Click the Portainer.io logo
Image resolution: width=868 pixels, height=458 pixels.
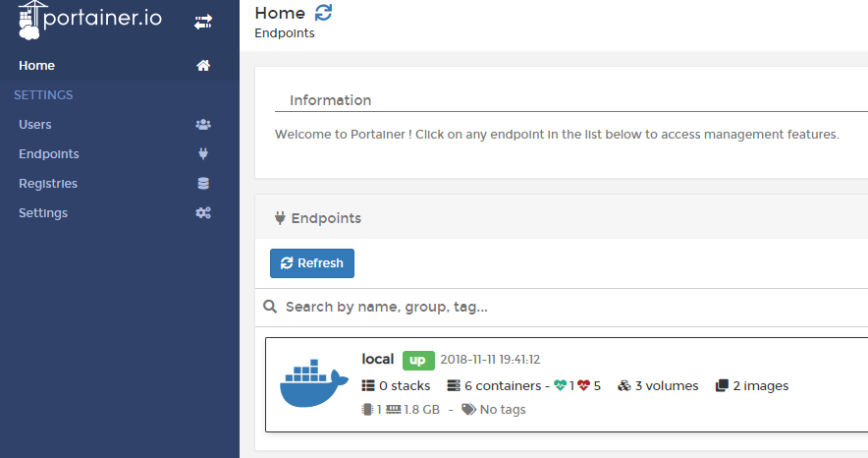(x=89, y=21)
